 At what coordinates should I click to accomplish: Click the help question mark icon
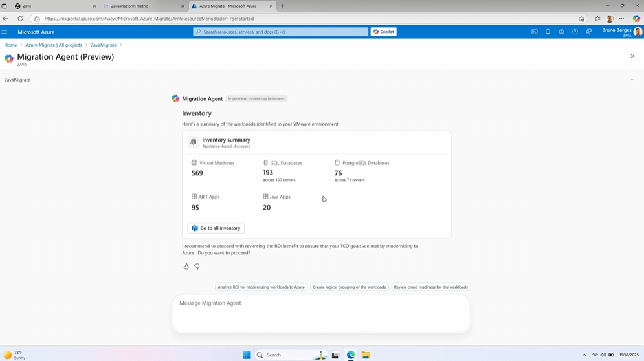575,32
